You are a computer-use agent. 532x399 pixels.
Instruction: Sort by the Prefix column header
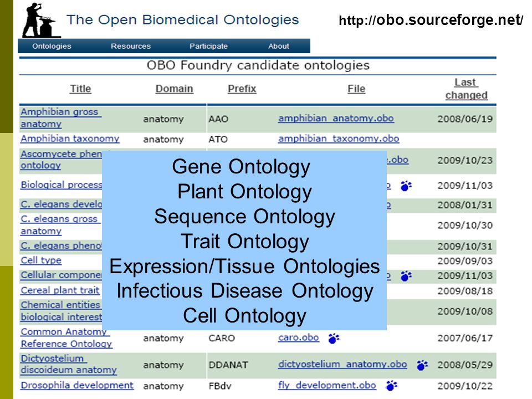click(242, 89)
